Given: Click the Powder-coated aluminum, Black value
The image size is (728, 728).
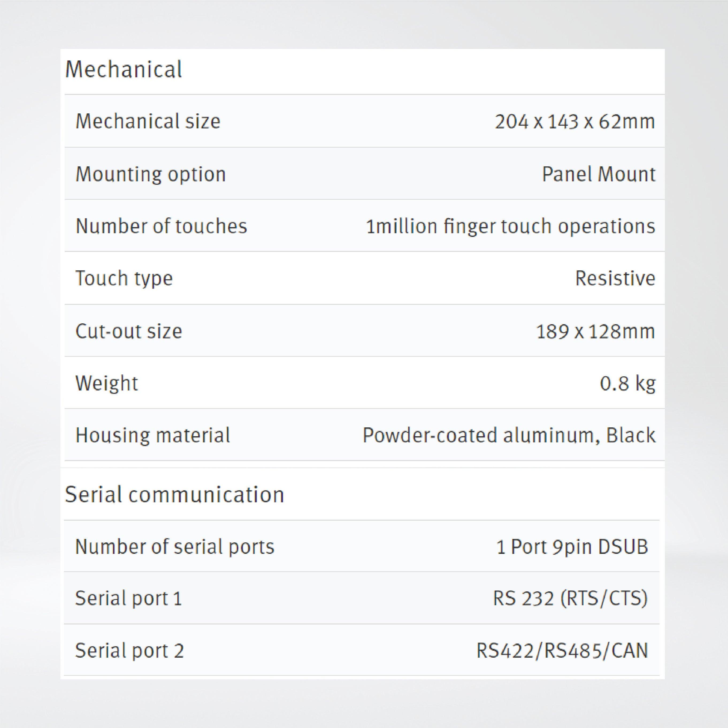Looking at the screenshot, I should [x=509, y=435].
